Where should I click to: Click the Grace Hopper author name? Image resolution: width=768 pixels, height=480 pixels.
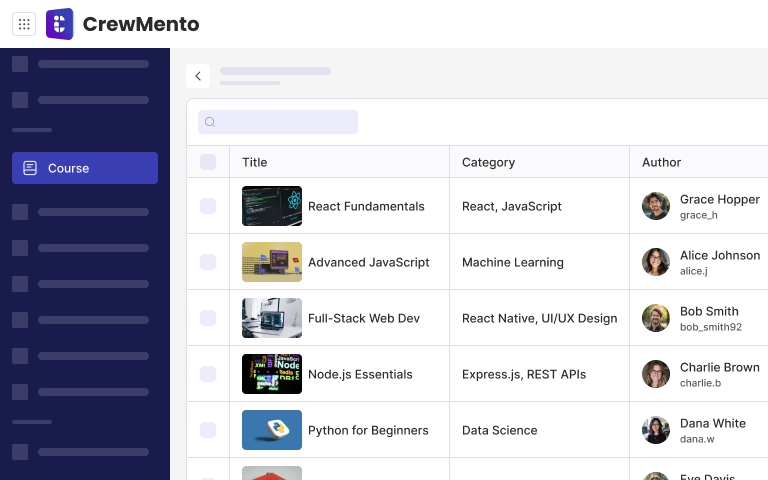tap(720, 199)
